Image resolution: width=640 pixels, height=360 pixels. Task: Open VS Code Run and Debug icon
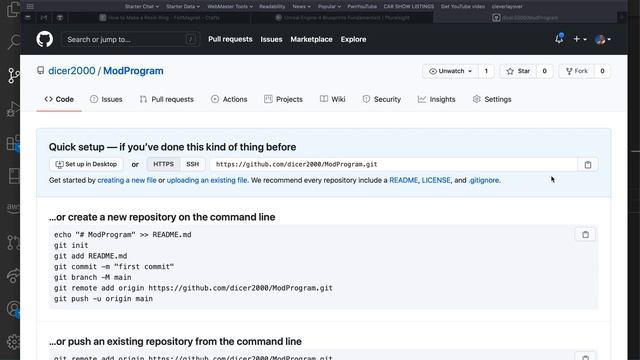[13, 109]
